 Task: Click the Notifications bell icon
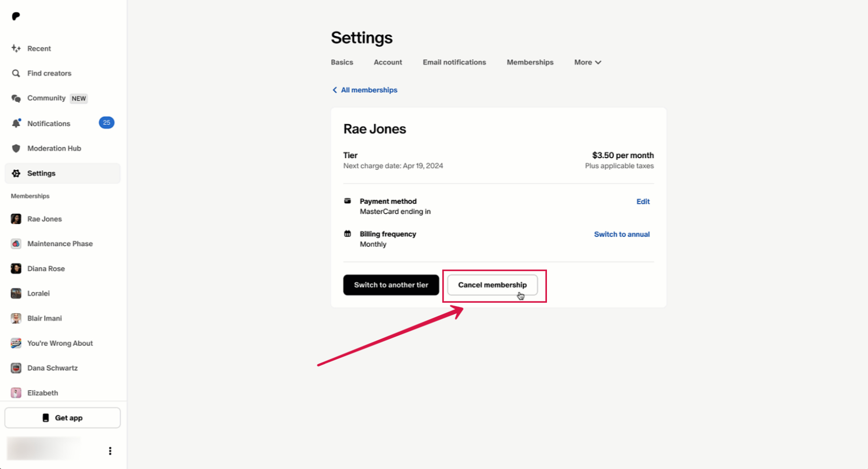click(16, 123)
